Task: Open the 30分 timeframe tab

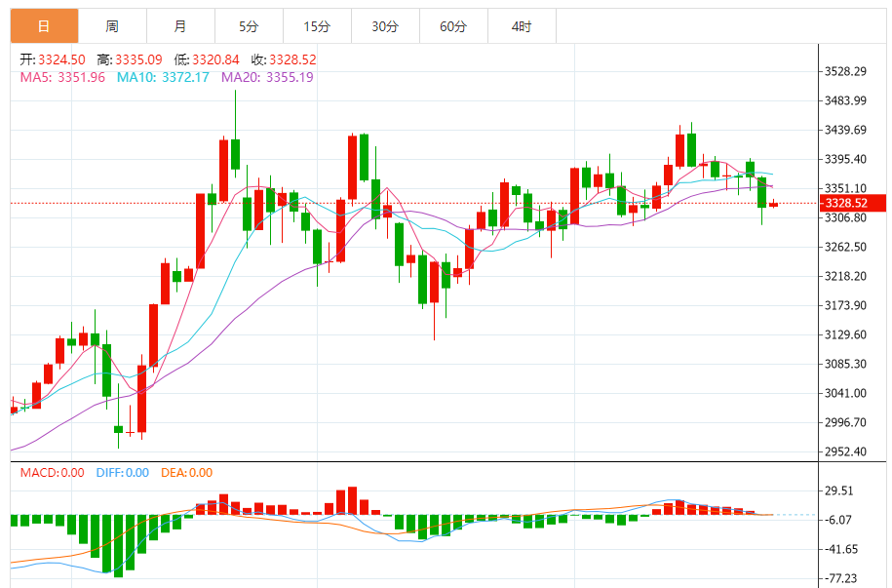Action: (386, 26)
